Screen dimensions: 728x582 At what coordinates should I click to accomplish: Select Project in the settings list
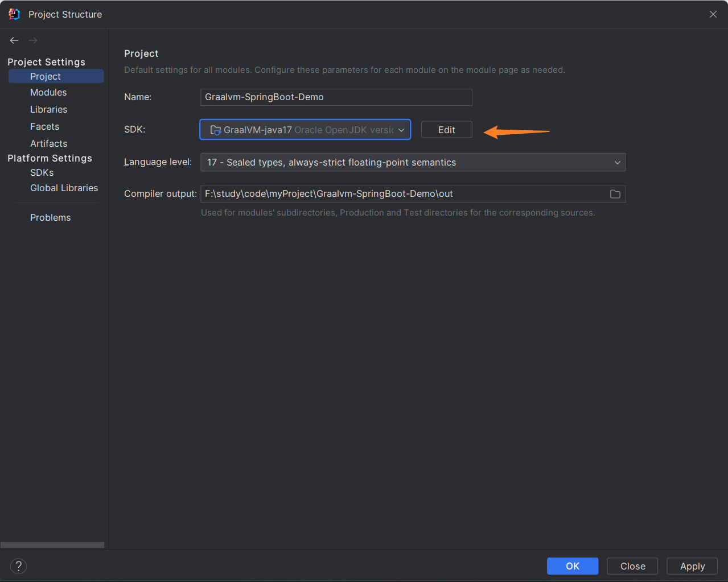point(56,76)
